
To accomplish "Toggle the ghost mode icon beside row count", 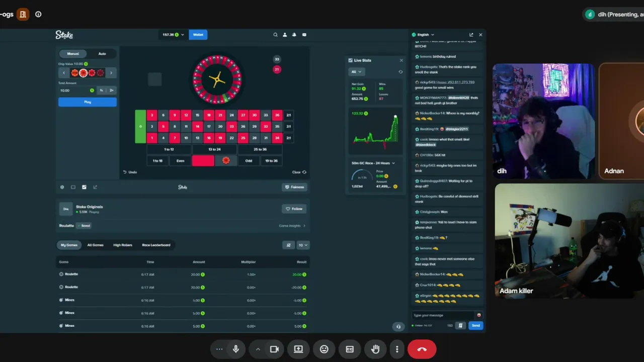I will point(288,245).
